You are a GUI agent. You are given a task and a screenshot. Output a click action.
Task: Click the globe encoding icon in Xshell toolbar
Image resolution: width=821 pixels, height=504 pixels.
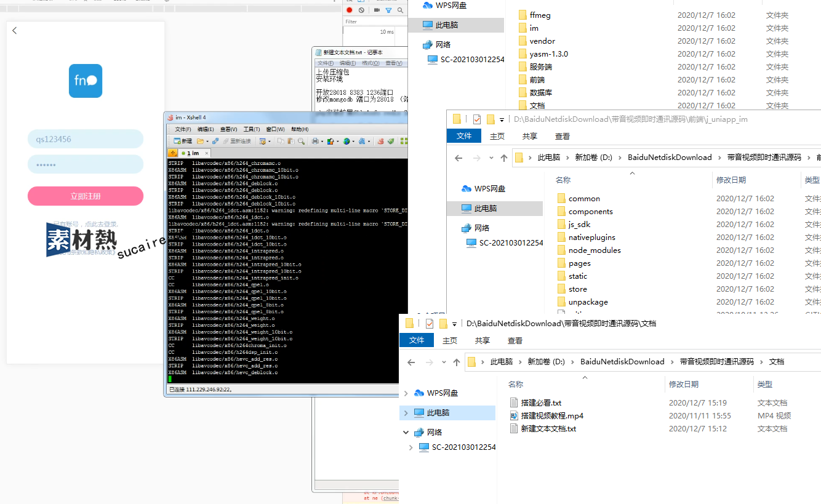pyautogui.click(x=346, y=141)
